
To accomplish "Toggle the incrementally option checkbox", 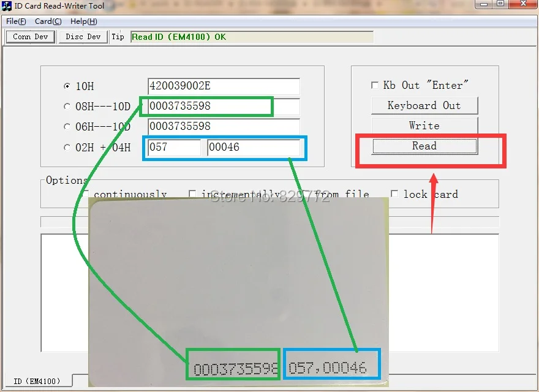I will 192,194.
